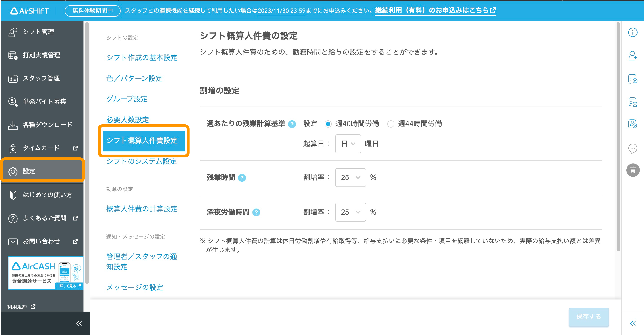644x335 pixels.
Task: Open 利用規約 link
Action: [21, 307]
